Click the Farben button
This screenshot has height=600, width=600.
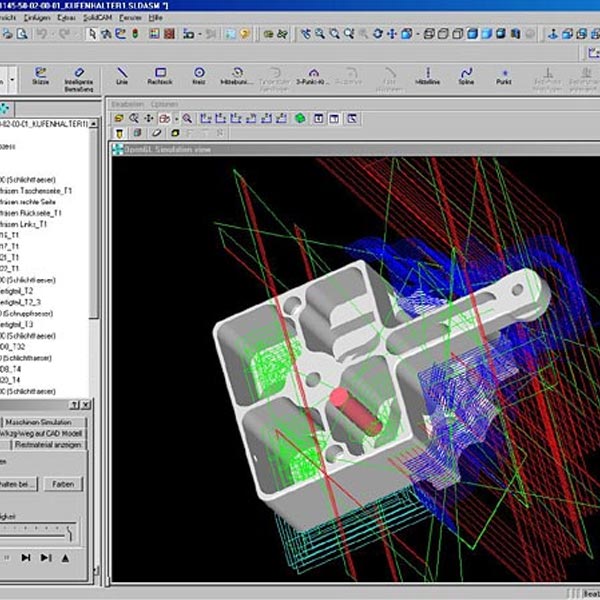click(x=63, y=484)
